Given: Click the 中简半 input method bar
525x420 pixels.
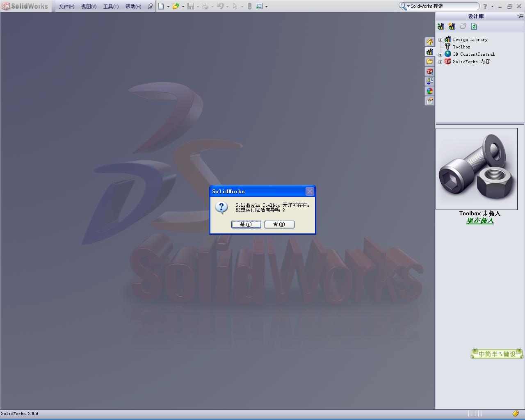Looking at the screenshot, I should (497, 354).
